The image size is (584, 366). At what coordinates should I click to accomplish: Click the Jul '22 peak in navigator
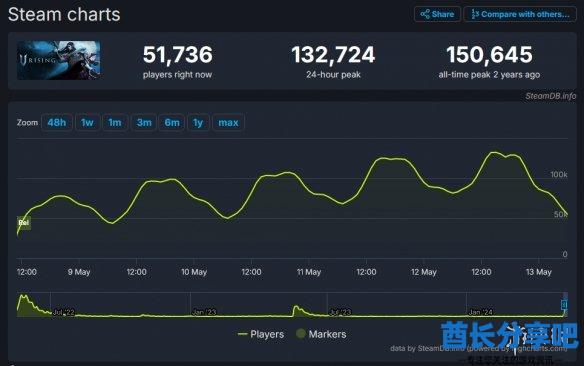24,297
